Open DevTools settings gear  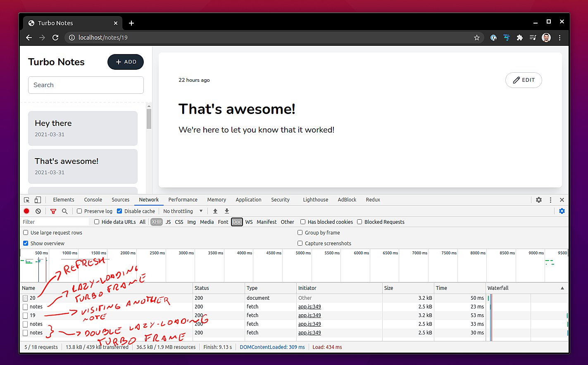[539, 200]
